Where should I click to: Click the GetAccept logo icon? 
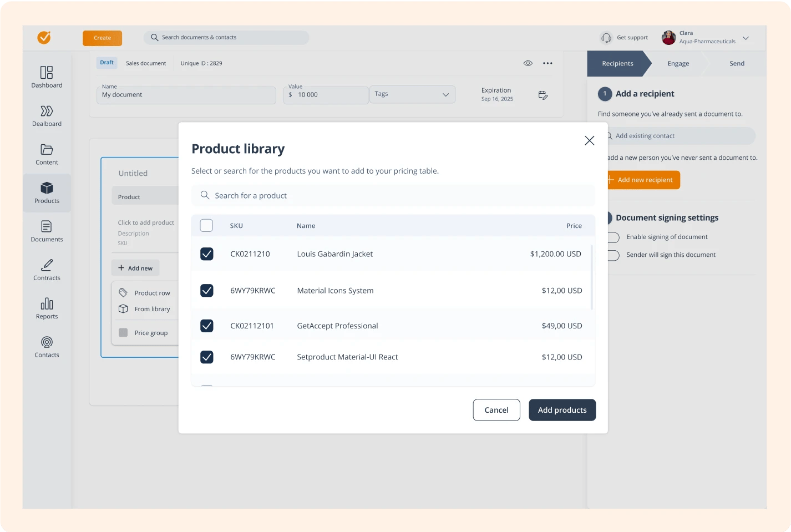pos(44,37)
